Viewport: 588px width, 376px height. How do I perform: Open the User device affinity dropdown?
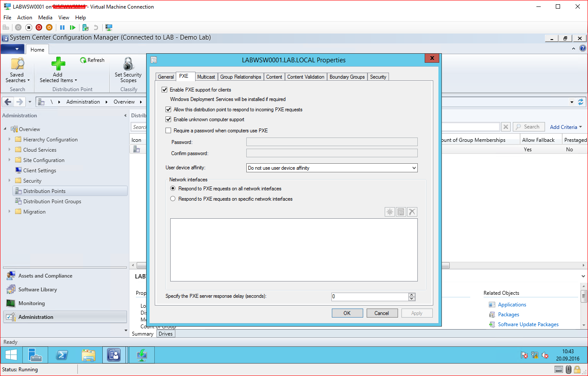coord(332,168)
